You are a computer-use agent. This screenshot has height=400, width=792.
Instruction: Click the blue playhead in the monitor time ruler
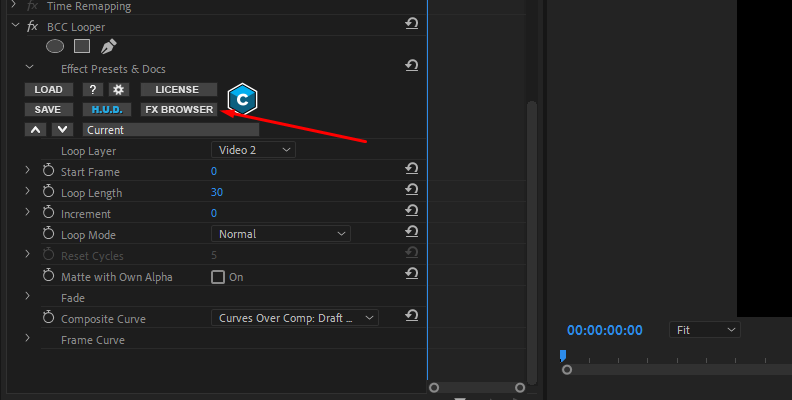[563, 356]
